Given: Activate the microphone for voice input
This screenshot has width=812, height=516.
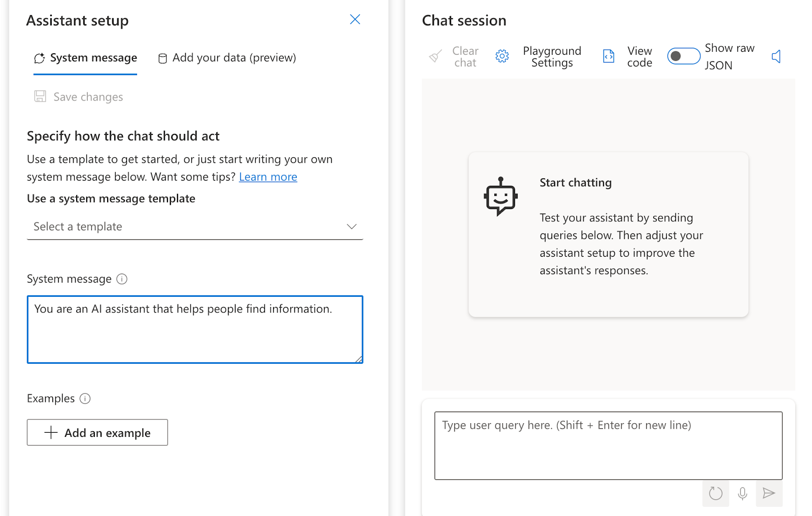Looking at the screenshot, I should click(742, 493).
